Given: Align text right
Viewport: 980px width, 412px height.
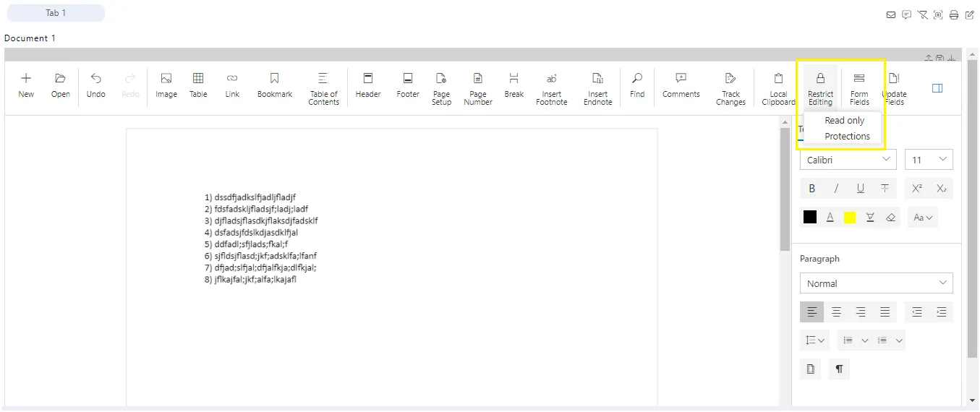Looking at the screenshot, I should pos(861,312).
